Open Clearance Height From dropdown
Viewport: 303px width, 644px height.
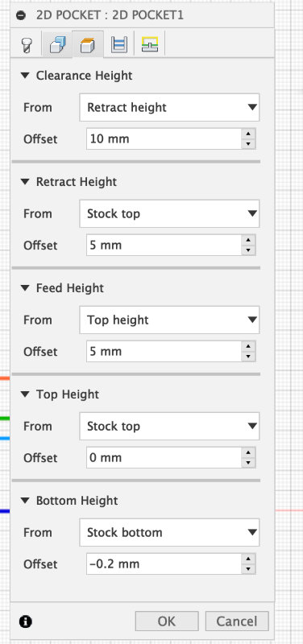pyautogui.click(x=169, y=108)
